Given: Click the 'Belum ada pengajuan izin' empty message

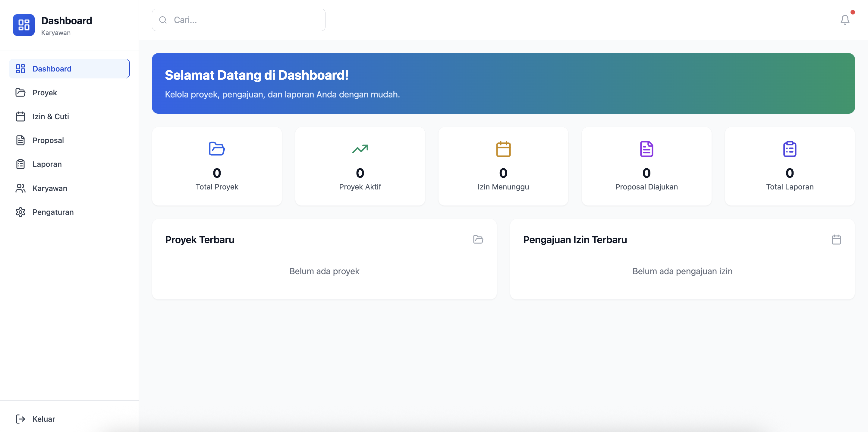Looking at the screenshot, I should tap(682, 271).
